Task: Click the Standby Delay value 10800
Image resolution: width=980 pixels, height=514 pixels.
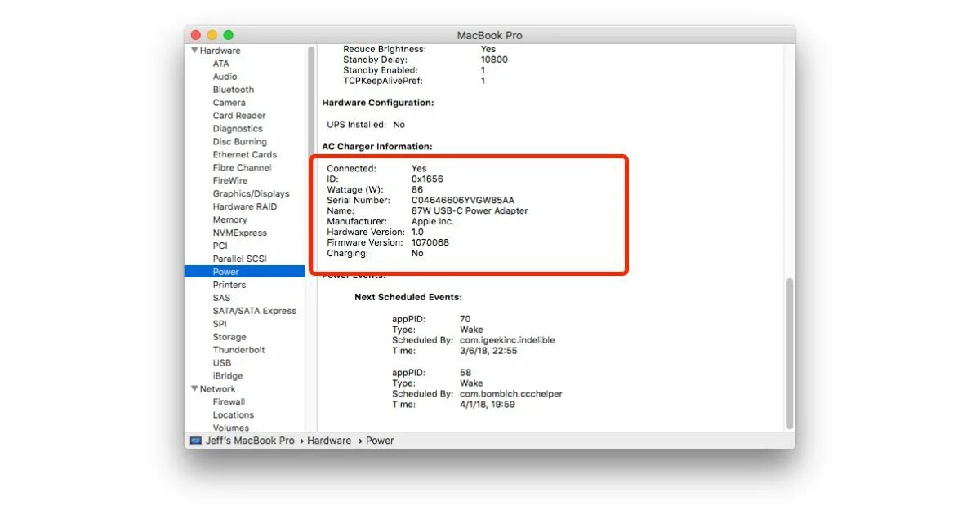Action: coord(494,60)
